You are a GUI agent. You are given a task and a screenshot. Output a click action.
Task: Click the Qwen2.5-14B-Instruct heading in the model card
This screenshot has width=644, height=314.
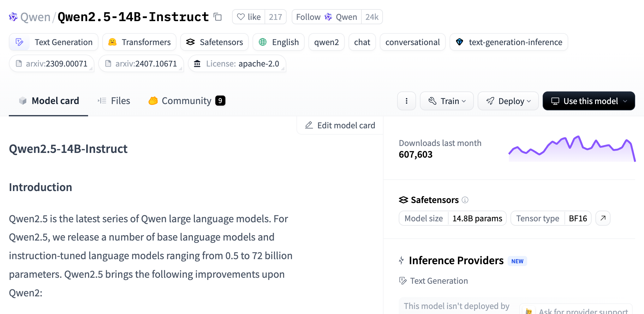tap(68, 148)
